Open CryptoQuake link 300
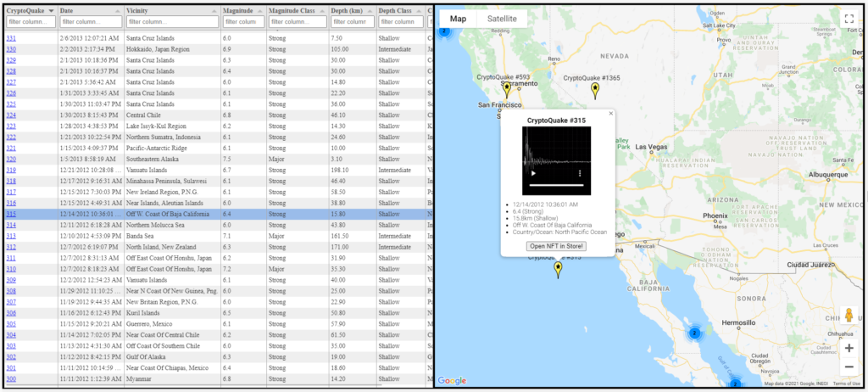This screenshot has height=392, width=868. pyautogui.click(x=11, y=378)
